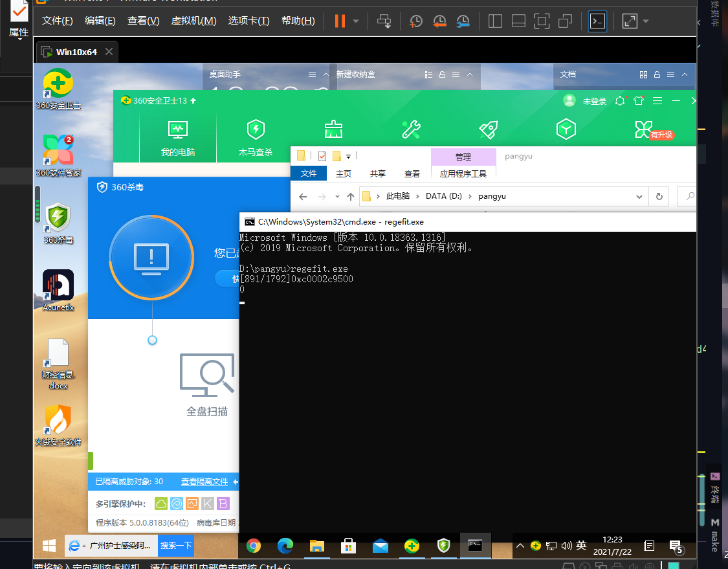Open 360软件管家 desktop shortcut
The image size is (728, 569).
tap(58, 156)
